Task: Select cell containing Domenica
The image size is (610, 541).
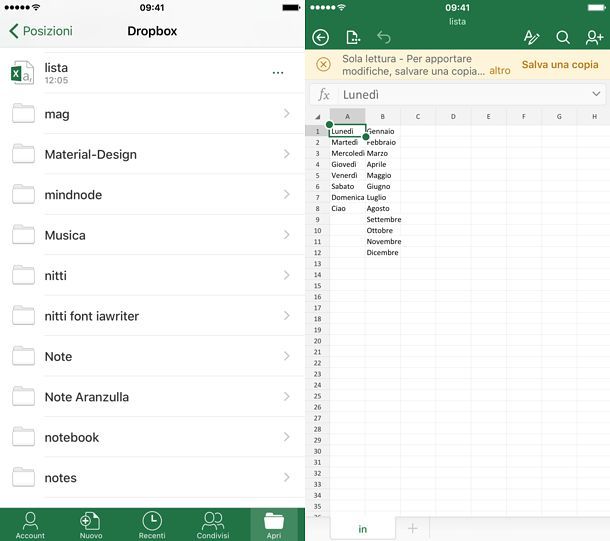Action: pyautogui.click(x=347, y=198)
